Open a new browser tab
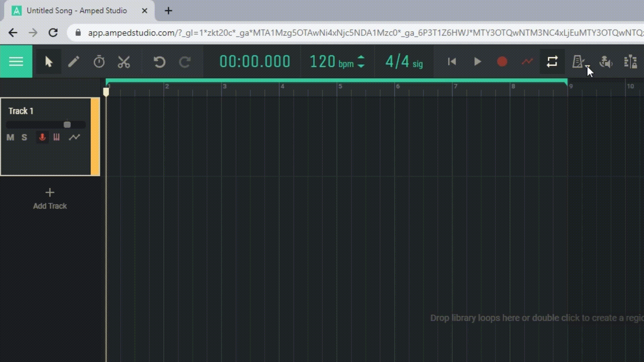Image resolution: width=644 pixels, height=362 pixels. 168,11
